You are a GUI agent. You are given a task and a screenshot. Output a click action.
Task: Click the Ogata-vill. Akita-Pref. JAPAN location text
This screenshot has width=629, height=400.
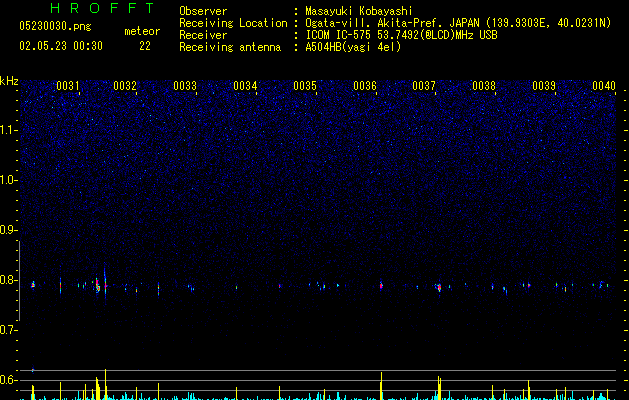pos(458,23)
